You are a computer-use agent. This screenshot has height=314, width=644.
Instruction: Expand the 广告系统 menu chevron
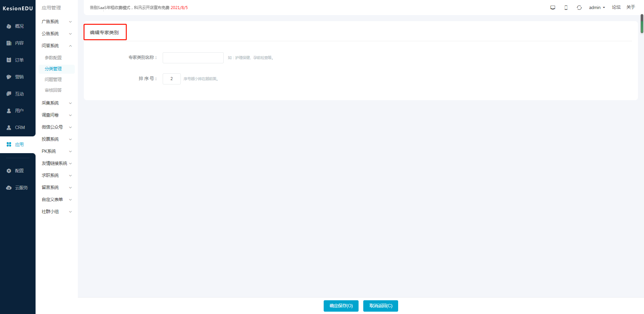click(x=70, y=22)
